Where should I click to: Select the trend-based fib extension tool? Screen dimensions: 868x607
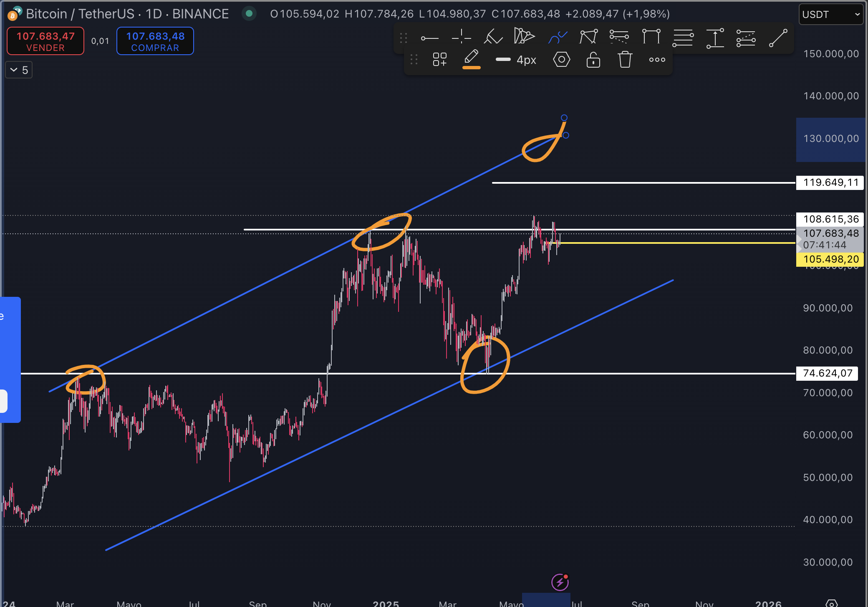[x=619, y=37]
